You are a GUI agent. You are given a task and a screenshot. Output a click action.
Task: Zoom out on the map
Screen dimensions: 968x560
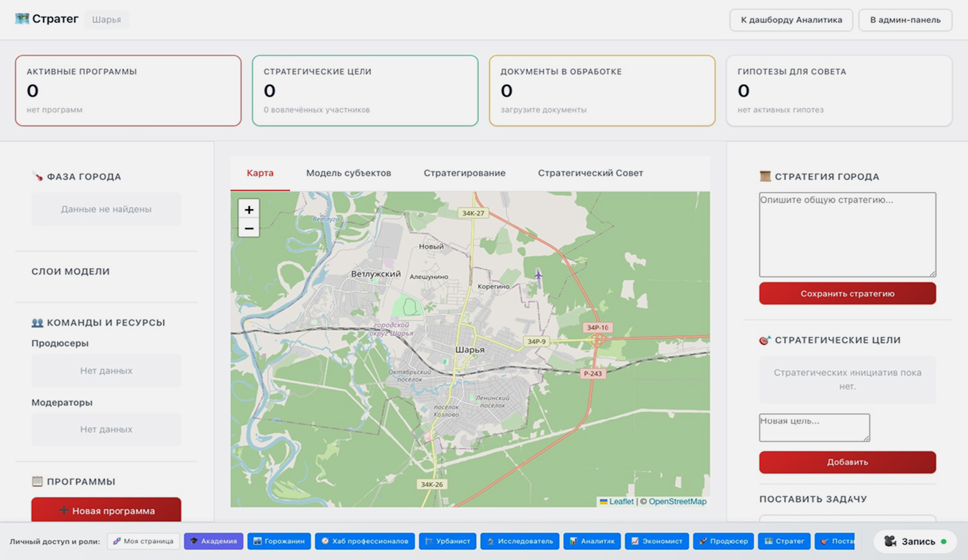click(x=249, y=229)
